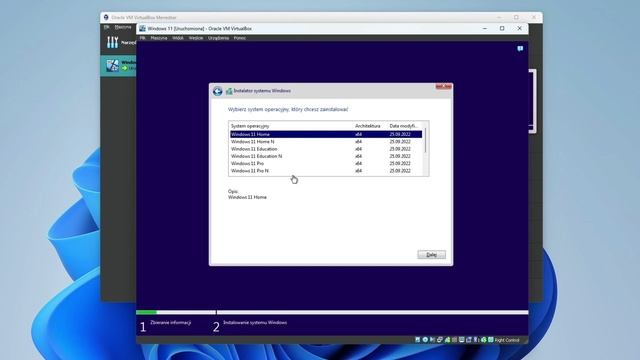Click the back arrow in Windows installer
640x360 pixels.
218,91
